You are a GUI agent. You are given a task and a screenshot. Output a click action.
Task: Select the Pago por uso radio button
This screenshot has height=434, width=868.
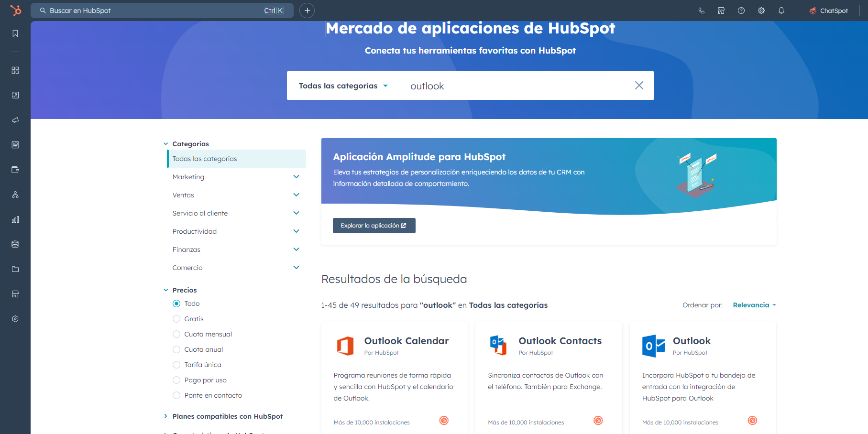coord(176,380)
